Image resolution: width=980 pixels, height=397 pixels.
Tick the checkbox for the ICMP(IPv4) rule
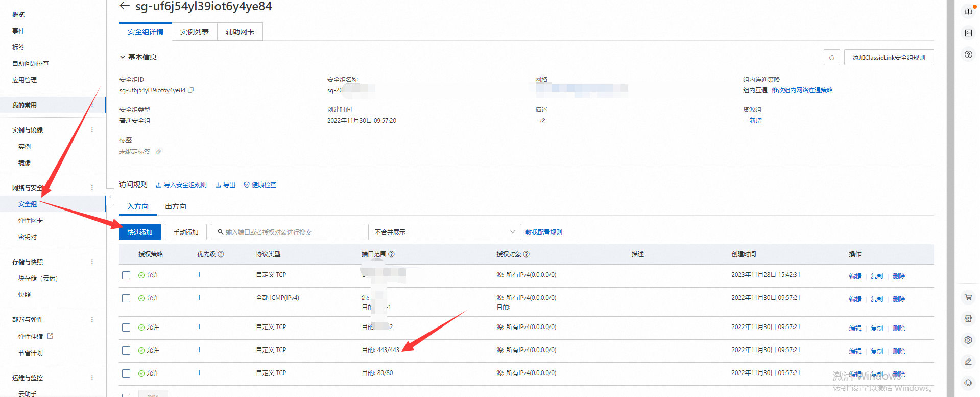[126, 298]
